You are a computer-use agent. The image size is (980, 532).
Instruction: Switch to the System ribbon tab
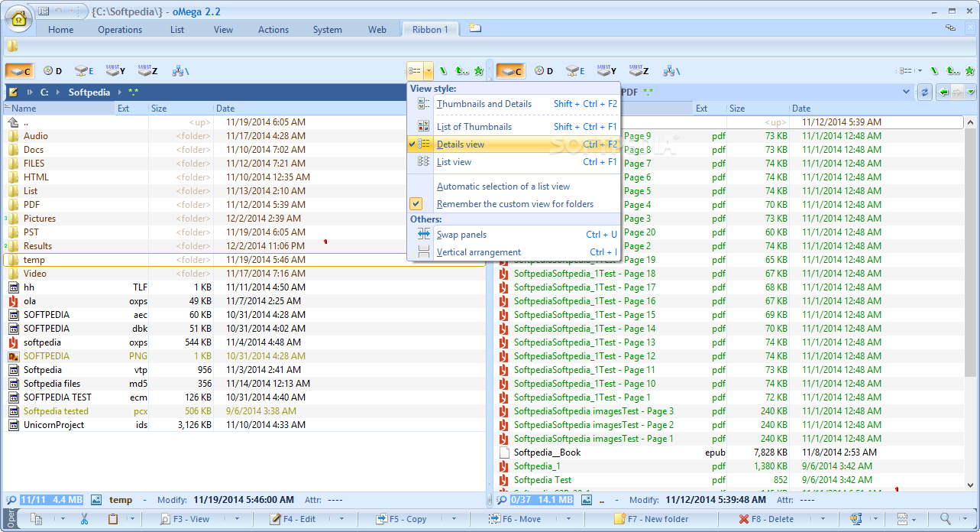coord(328,30)
